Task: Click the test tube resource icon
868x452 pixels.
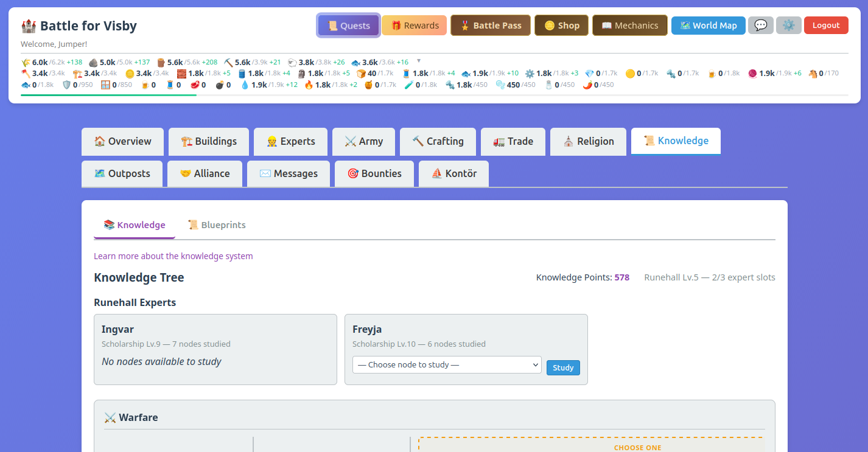Action: click(409, 85)
